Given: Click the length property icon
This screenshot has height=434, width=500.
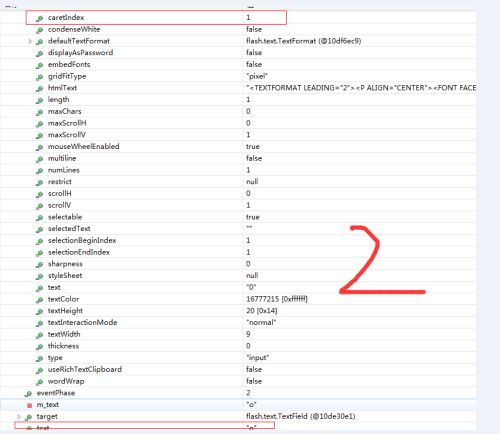Looking at the screenshot, I should (x=40, y=100).
